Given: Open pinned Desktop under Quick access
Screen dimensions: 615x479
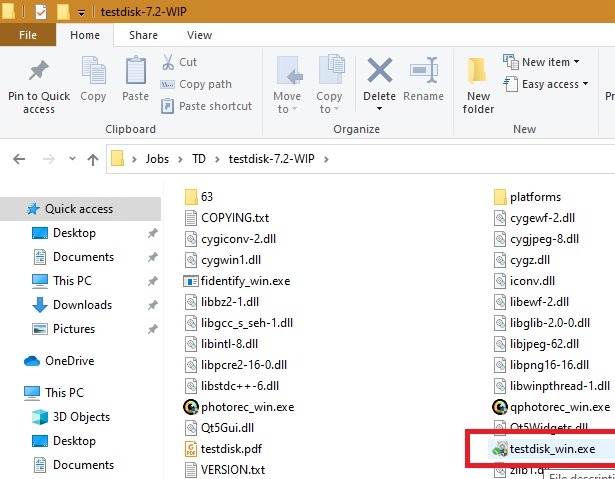Looking at the screenshot, I should point(74,233).
